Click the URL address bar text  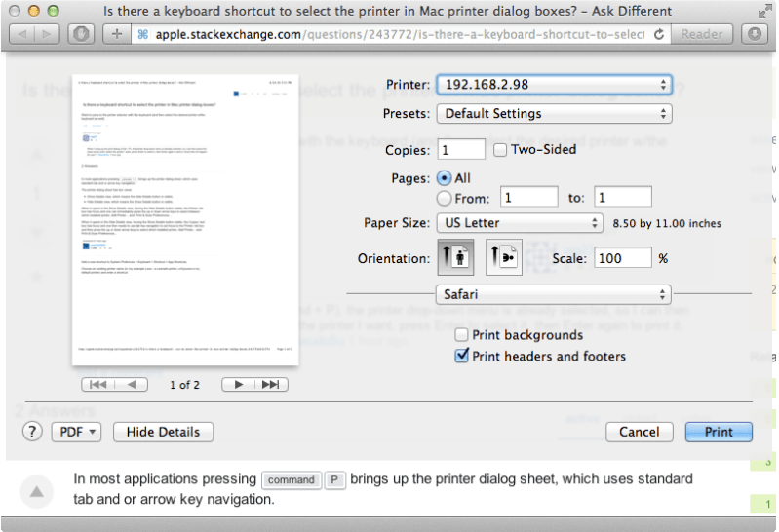[400, 34]
